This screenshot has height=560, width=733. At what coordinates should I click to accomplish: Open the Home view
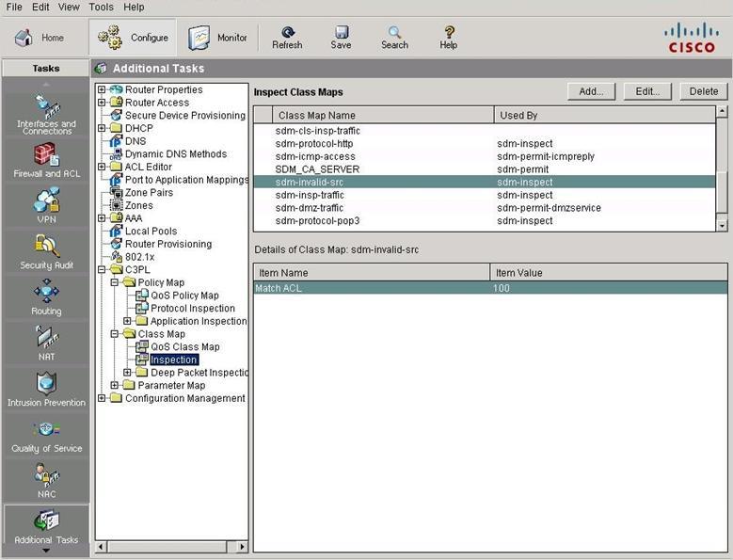click(39, 38)
